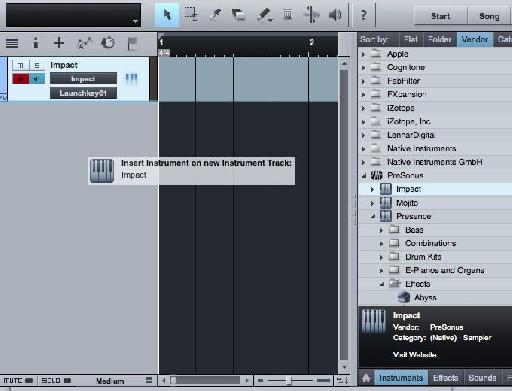Collapse the Presence instrument tree

pos(373,216)
